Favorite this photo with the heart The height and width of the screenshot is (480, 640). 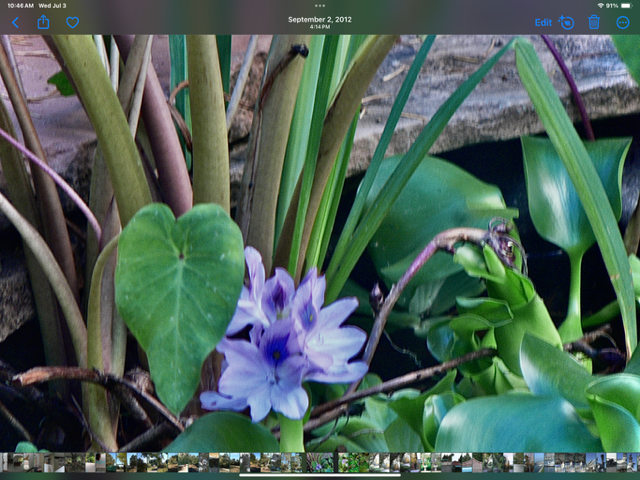pos(73,22)
